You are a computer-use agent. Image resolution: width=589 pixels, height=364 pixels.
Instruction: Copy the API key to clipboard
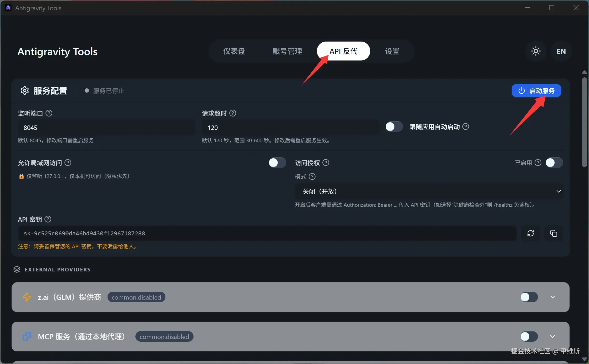[x=554, y=233]
